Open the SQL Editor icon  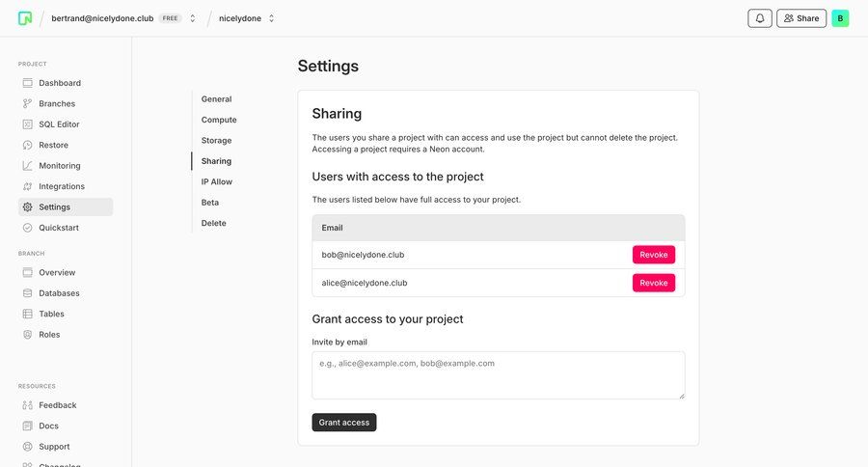coord(28,124)
